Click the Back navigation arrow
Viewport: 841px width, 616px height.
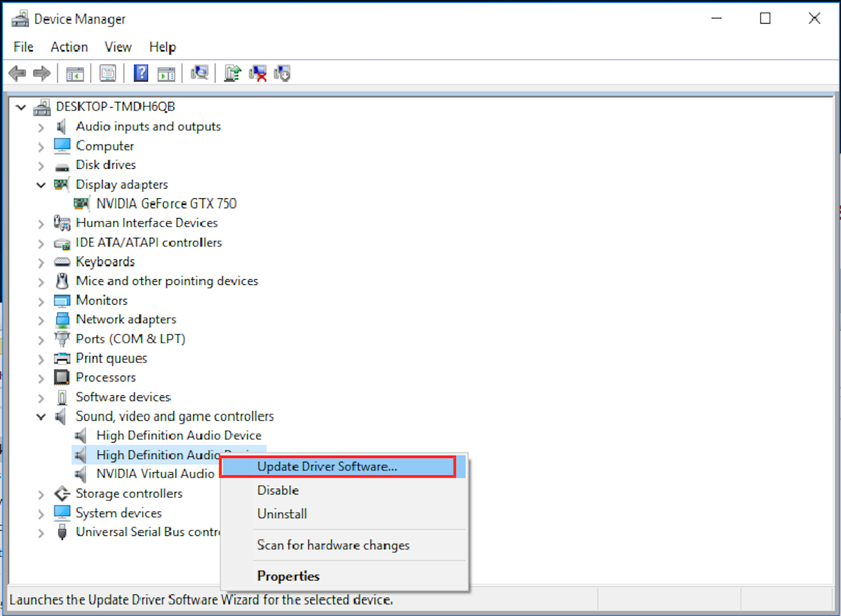pos(16,73)
